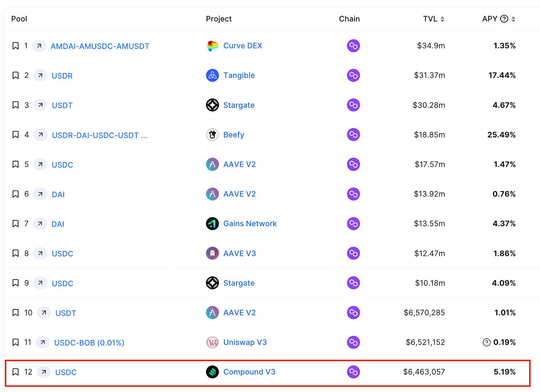Select the 25.49% APY value
Image resolution: width=540 pixels, height=392 pixels.
501,135
